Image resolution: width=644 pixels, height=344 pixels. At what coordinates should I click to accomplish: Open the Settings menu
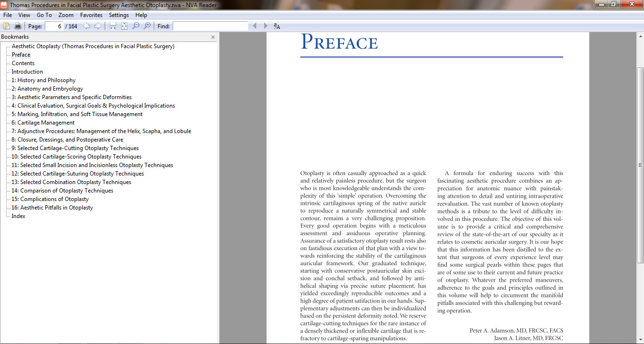tap(119, 15)
